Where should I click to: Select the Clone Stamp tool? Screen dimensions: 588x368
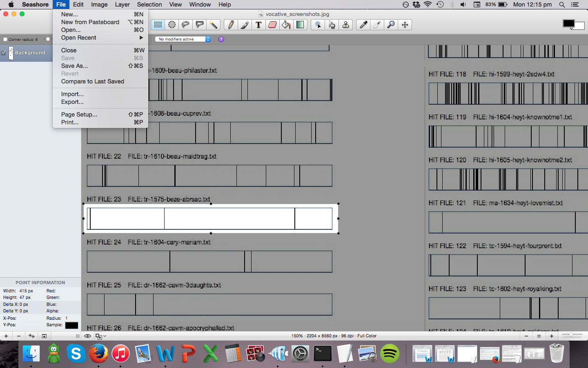346,25
